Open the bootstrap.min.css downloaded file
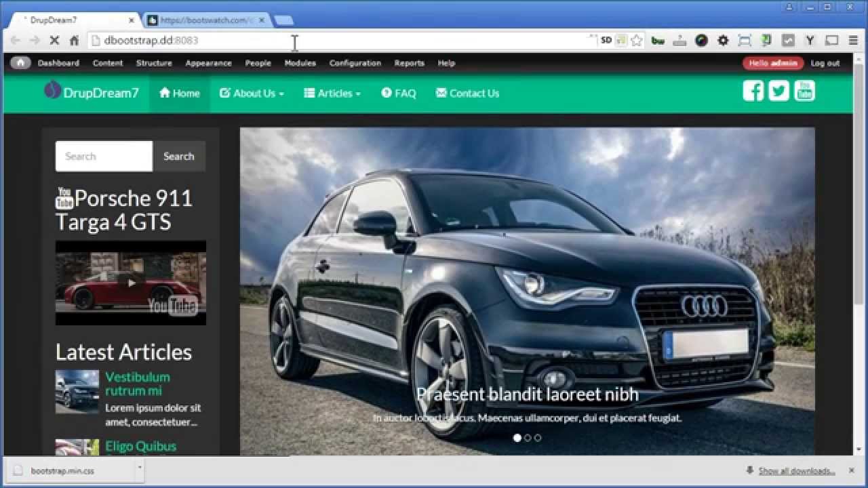Screen dimensions: 868x488 (x=71, y=470)
